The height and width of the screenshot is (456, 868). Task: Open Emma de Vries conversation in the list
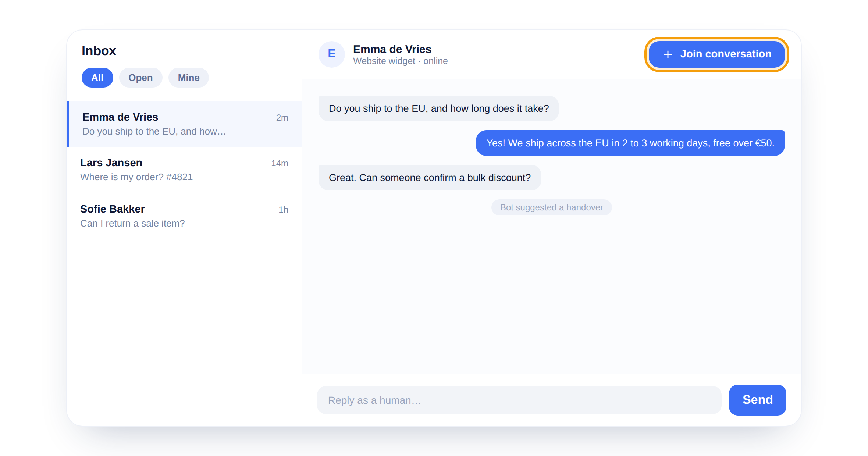(x=184, y=124)
